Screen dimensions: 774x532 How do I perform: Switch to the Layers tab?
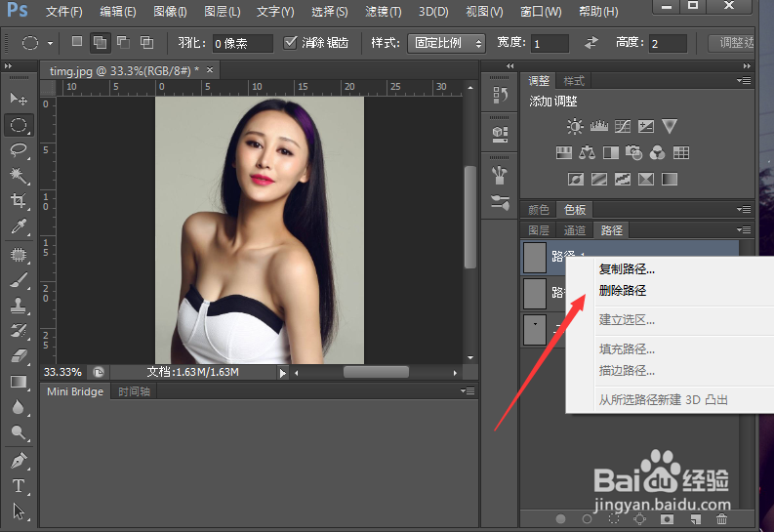[x=539, y=230]
